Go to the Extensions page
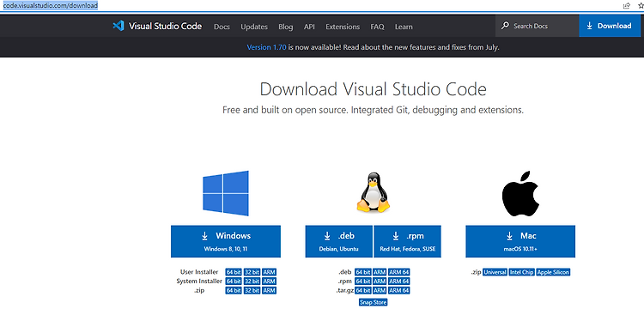The height and width of the screenshot is (327, 644). (x=343, y=27)
